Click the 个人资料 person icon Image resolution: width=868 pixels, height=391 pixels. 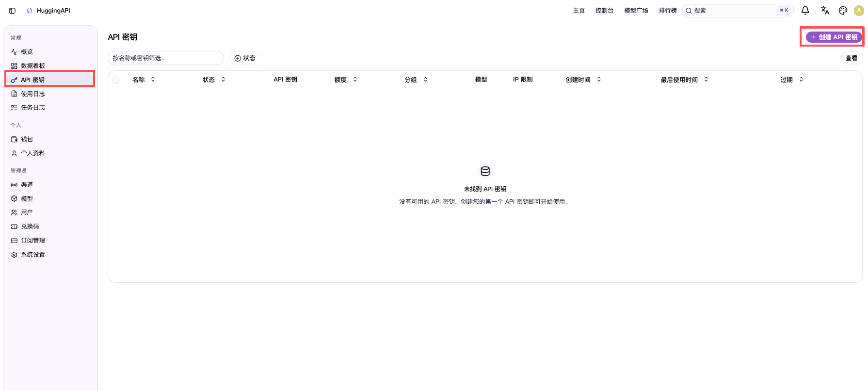coord(14,153)
